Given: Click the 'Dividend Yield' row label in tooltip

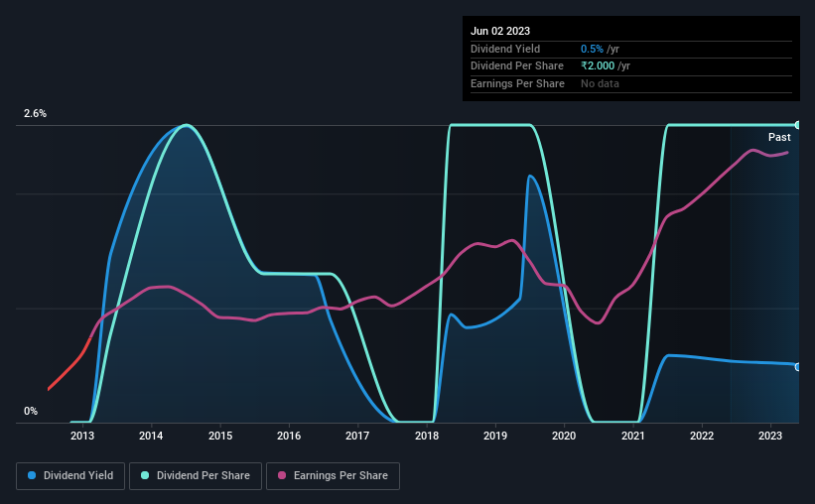Looking at the screenshot, I should 505,49.
